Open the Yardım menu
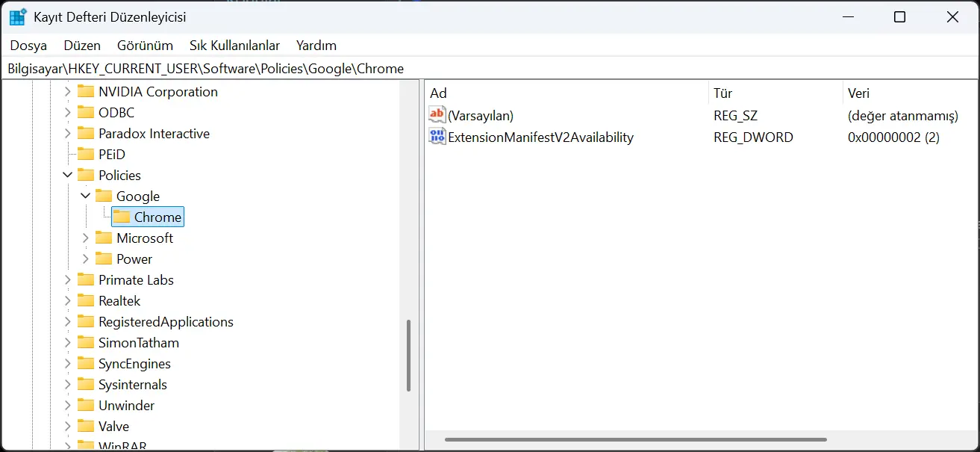Viewport: 980px width, 452px height. (316, 46)
